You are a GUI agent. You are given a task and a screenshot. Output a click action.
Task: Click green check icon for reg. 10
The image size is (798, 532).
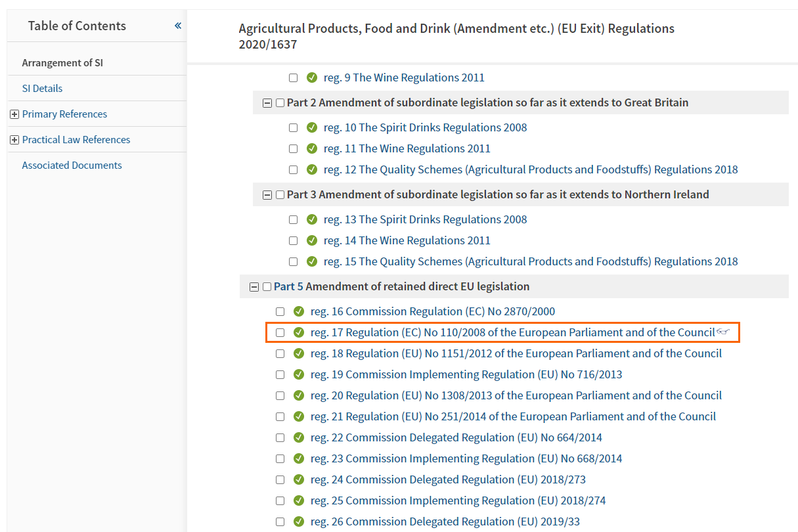[312, 127]
